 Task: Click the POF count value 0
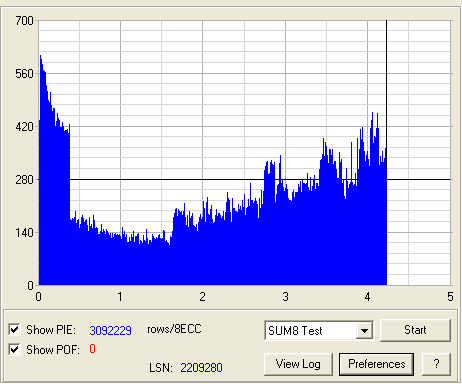point(92,349)
